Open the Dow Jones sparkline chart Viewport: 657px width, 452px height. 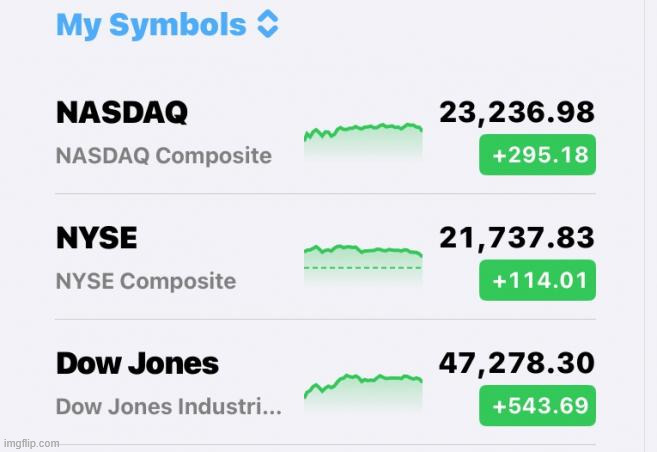tap(363, 390)
